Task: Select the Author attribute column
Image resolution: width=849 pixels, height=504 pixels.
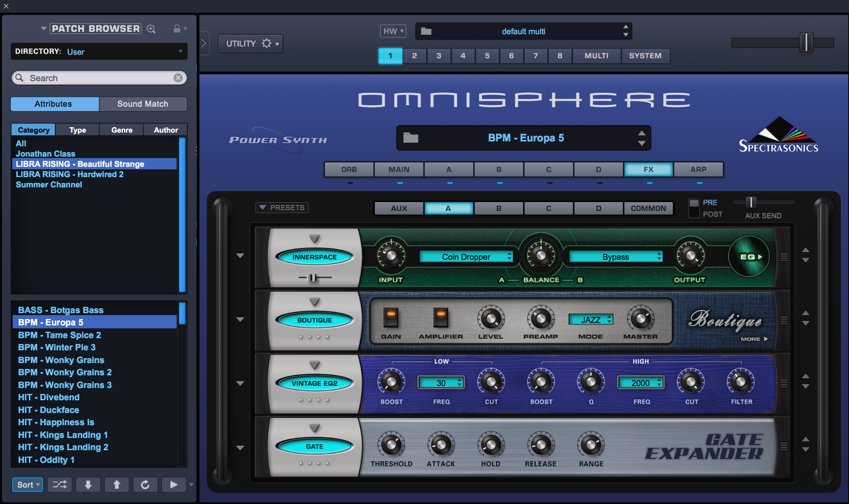Action: [x=166, y=130]
